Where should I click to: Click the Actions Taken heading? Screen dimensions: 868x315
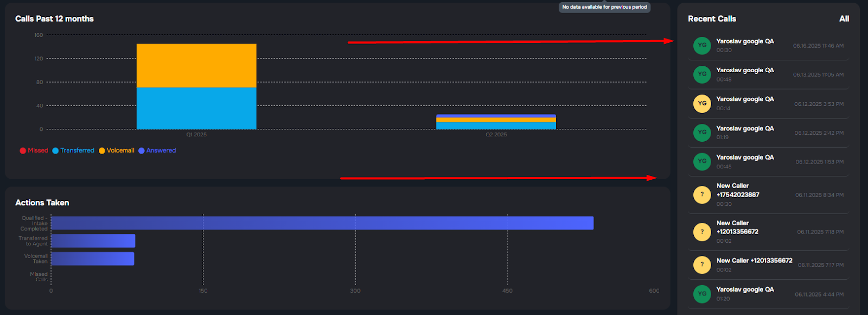[x=42, y=203]
